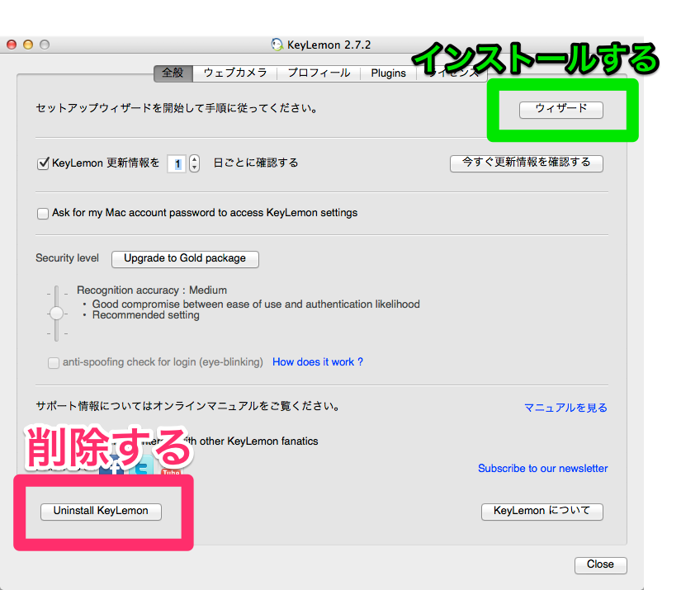
Task: Click the update interval stepper arrows
Action: pyautogui.click(x=194, y=163)
